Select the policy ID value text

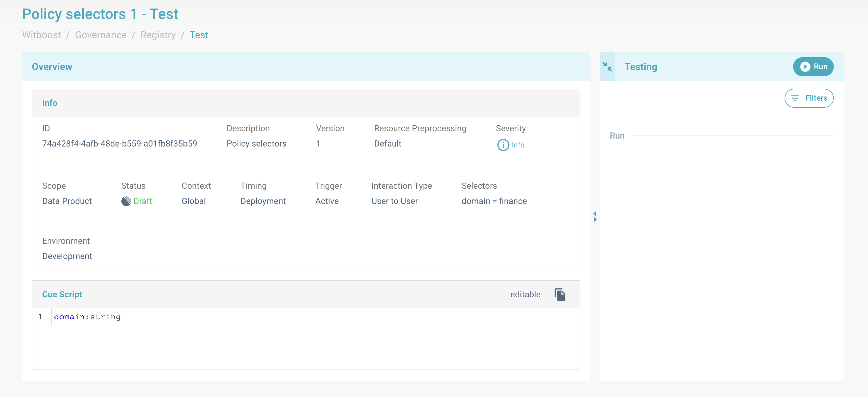[x=120, y=144]
